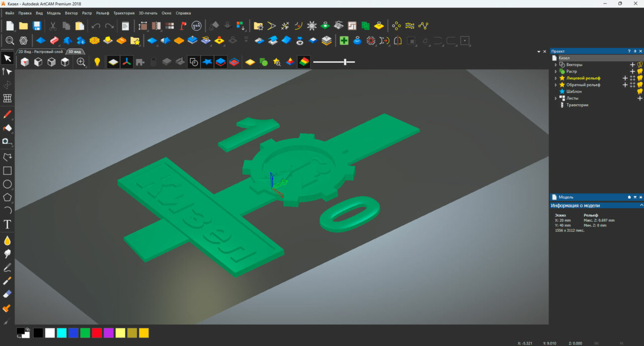
Task: Expand the Листы branch in the project panel
Action: point(556,98)
